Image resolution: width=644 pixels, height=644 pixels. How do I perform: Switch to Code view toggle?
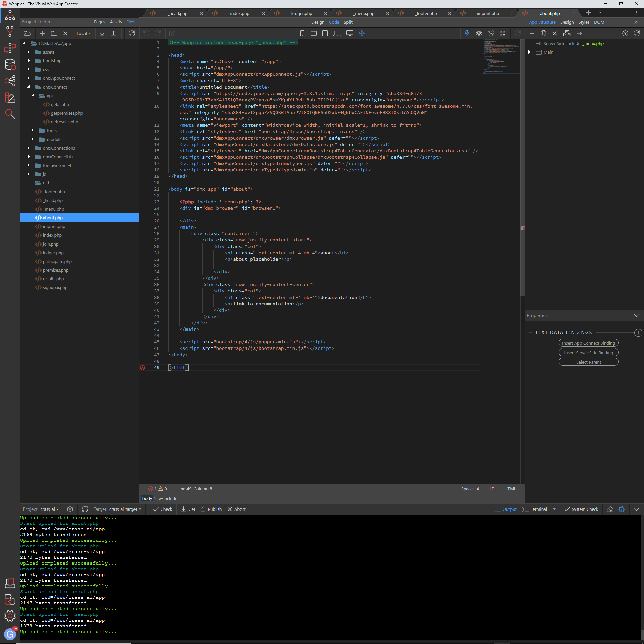(x=334, y=22)
